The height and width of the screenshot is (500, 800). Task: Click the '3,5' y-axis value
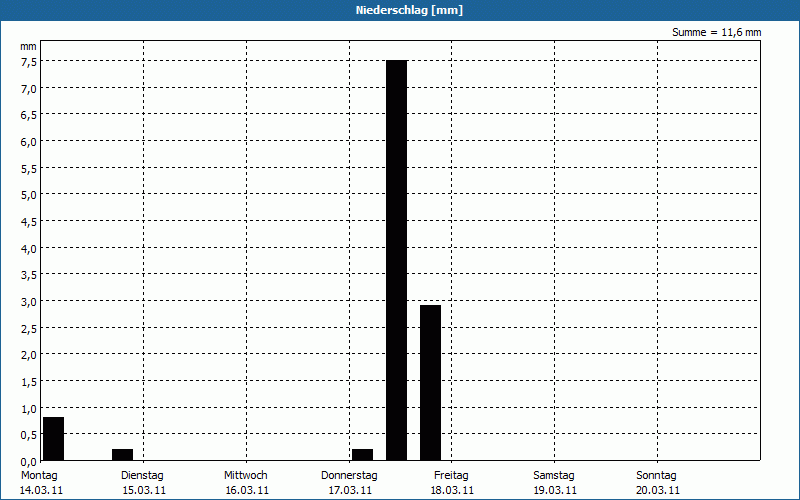(29, 275)
